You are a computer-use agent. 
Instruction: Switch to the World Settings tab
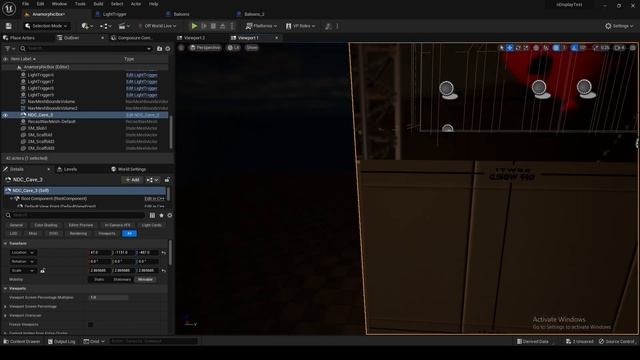pos(132,169)
